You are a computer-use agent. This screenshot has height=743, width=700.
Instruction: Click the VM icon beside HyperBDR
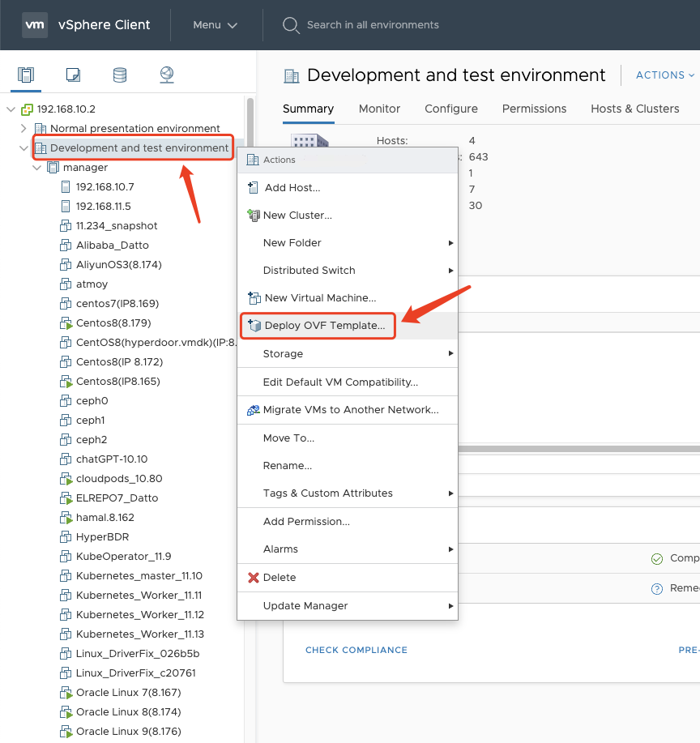point(66,537)
